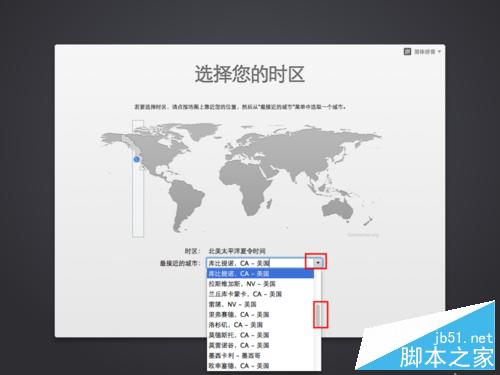Open the closest city dropdown arrow
Viewport: 500px width, 375px height.
318,263
